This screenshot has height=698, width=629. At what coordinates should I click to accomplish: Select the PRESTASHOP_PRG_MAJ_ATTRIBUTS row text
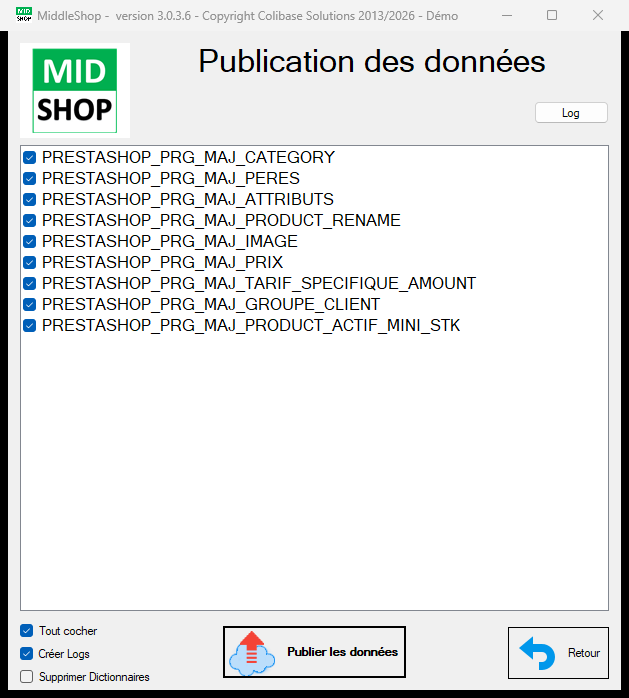(188, 199)
